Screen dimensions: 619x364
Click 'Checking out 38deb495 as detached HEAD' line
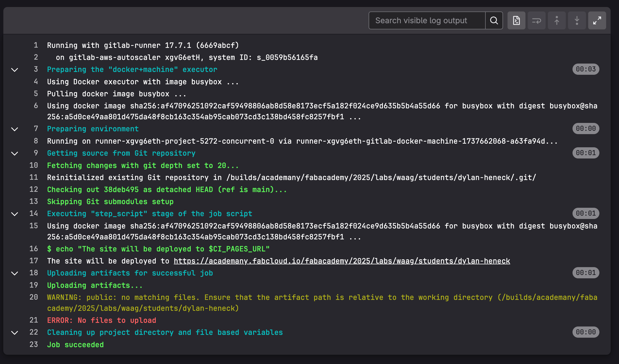(167, 190)
